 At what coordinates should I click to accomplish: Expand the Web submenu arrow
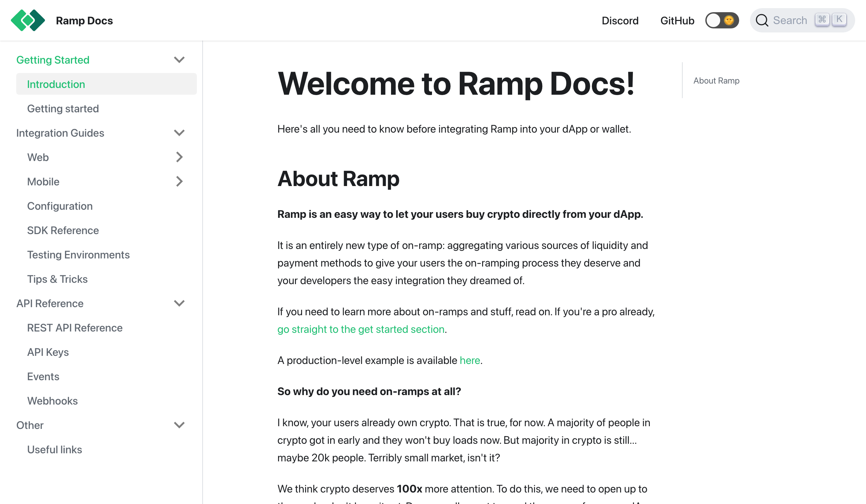(x=179, y=157)
